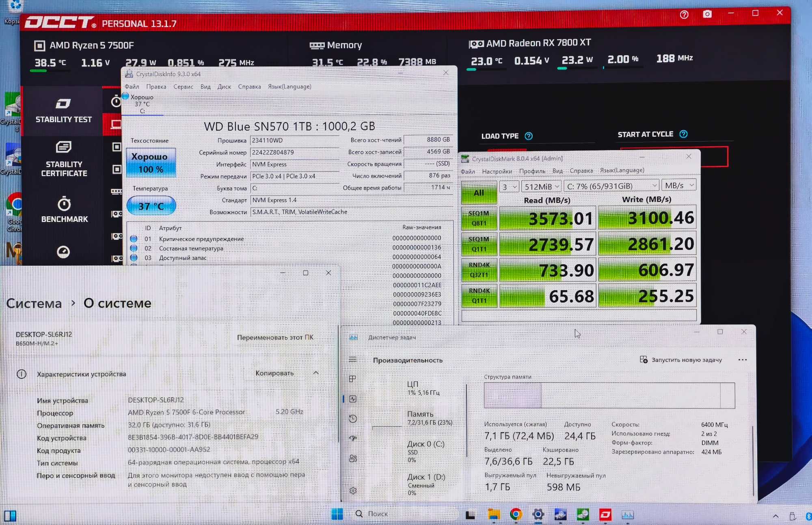Open the OCCT monitoring gauge section
This screenshot has width=812, height=525.
[63, 252]
